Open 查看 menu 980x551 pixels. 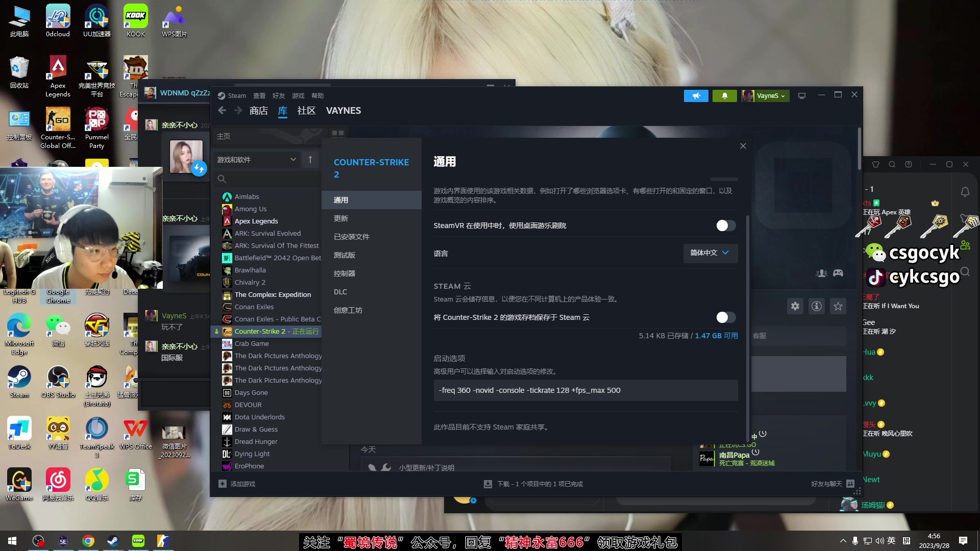pyautogui.click(x=259, y=96)
